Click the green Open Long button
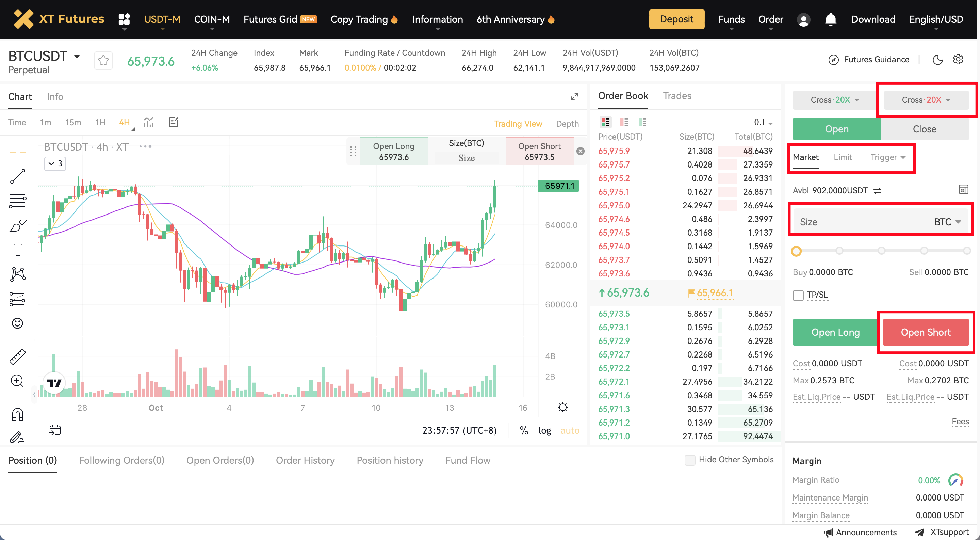 835,332
